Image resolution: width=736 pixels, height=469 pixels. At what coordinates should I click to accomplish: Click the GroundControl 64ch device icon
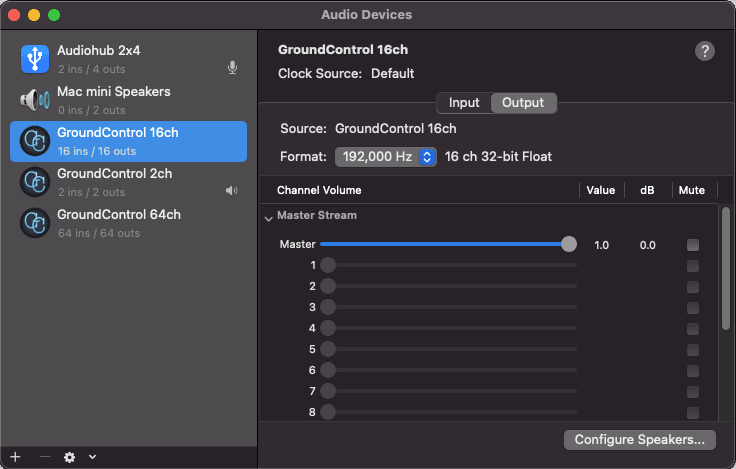coord(35,223)
